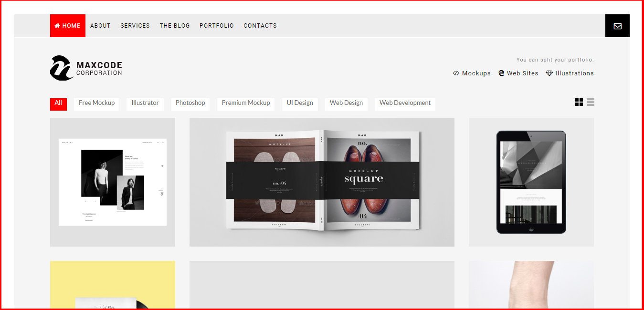Filter portfolio by Premium Mockup
The image size is (644, 310).
(x=246, y=103)
